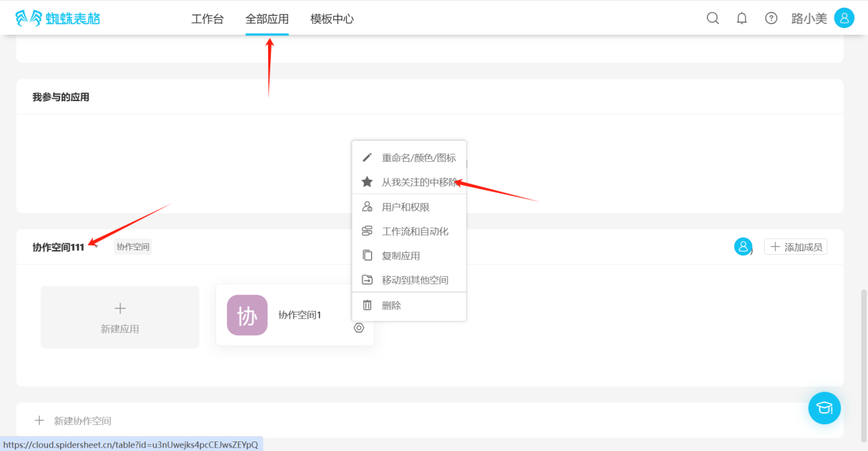Choose 从我关注的中移除 in the menu
This screenshot has width=868, height=451.
[x=418, y=182]
